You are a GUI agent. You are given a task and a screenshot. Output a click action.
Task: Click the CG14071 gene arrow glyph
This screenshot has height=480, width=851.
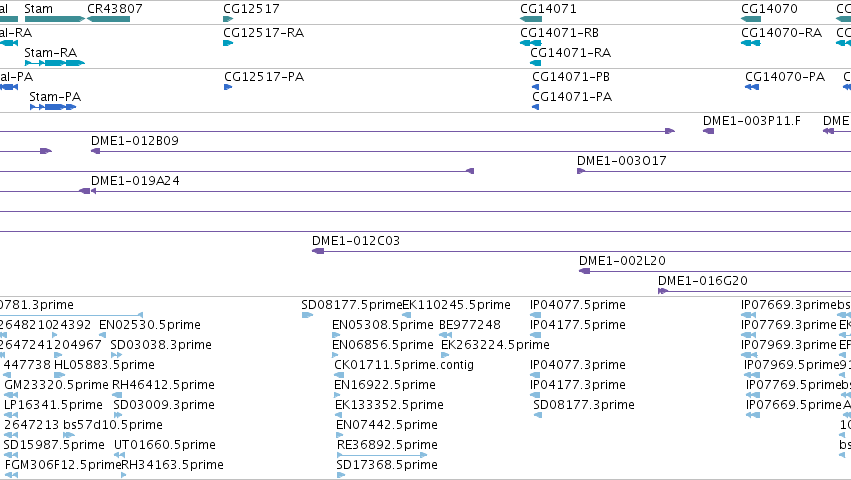pos(531,19)
